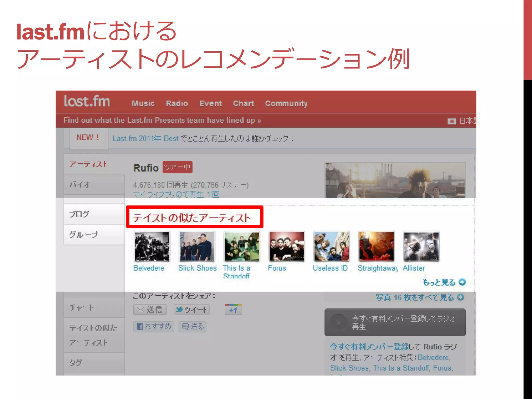The image size is (532, 399).
Task: Click the arrow icon beside 写真 16 枚
Action: click(461, 297)
